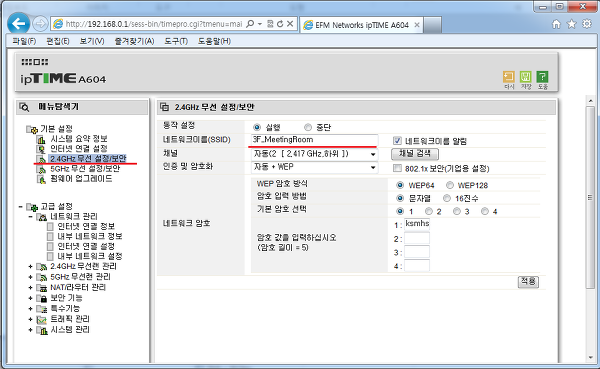Open the address bar search dropdown arrow
600x369 pixels.
point(259,24)
